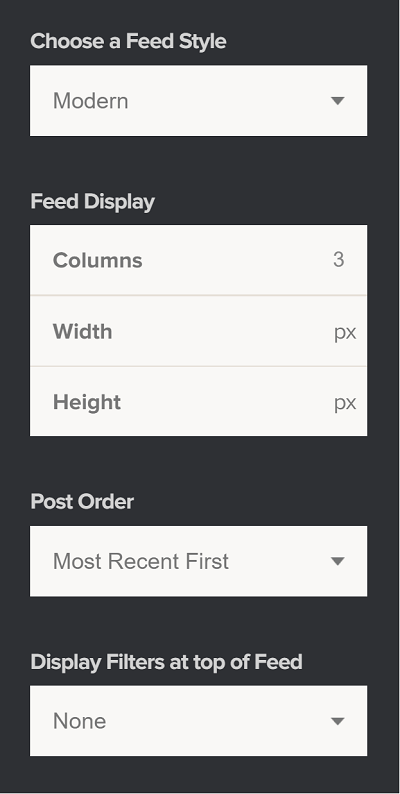Click the Feed Display heading
The width and height of the screenshot is (400, 794).
tap(93, 202)
